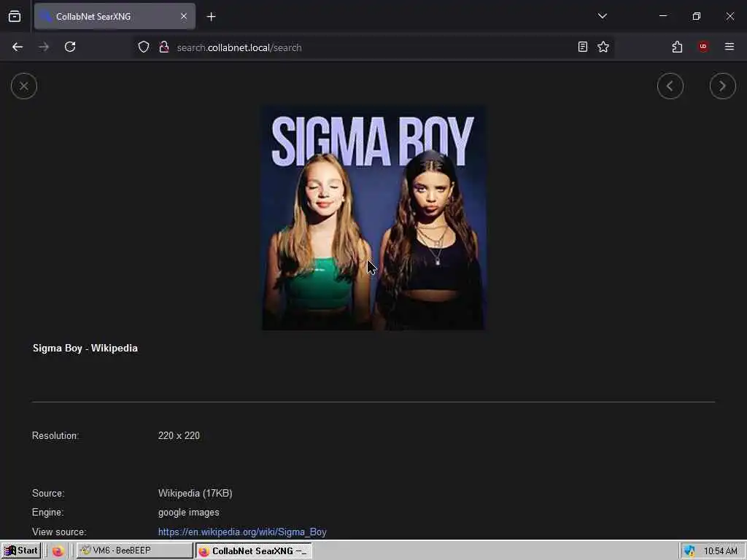Open the Sigma Boy Wikipedia source link

(242, 532)
